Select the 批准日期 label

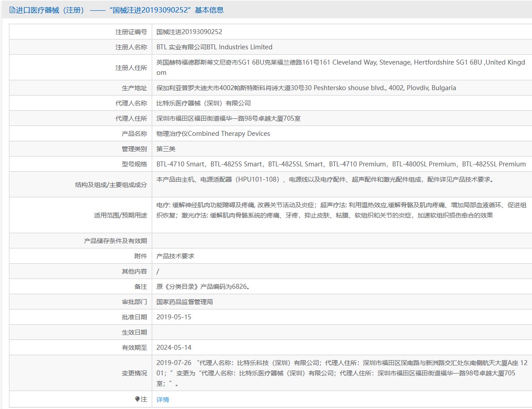pos(134,317)
